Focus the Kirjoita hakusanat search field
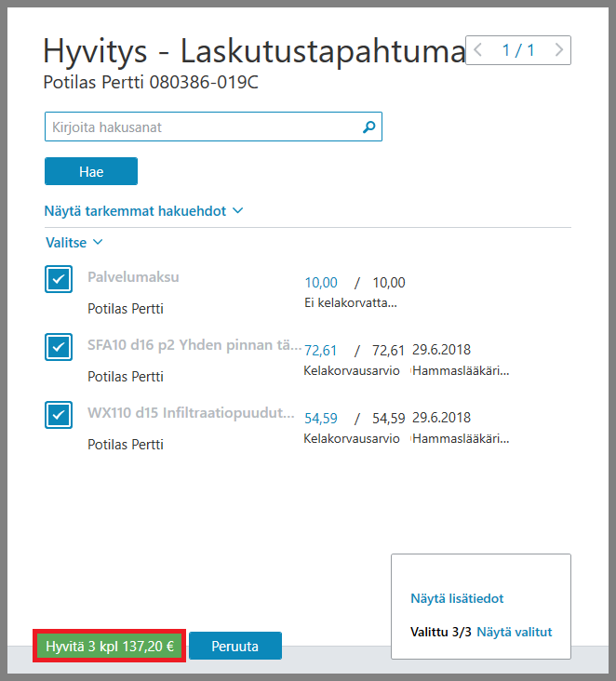616x681 pixels. (213, 127)
